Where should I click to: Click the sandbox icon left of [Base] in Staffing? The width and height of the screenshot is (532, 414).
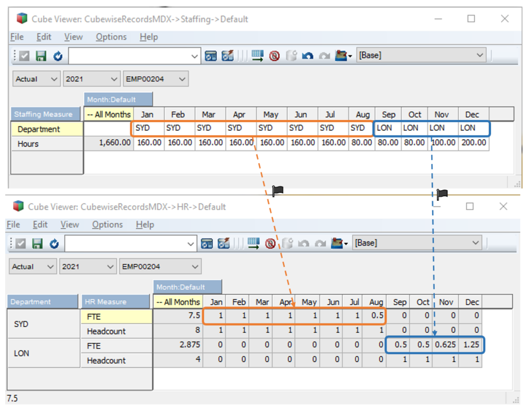[x=342, y=56]
